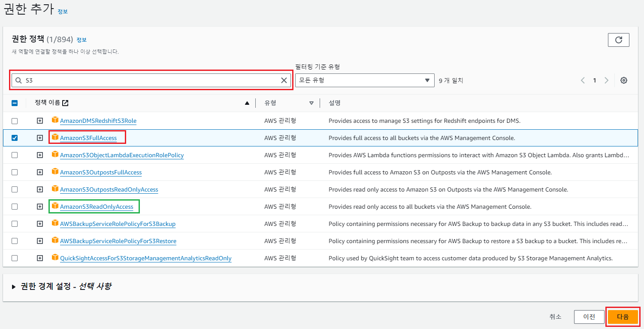The image size is (644, 329).
Task: Open the AWSBackupServiceRolePolicyForS3Restore link
Action: point(118,241)
